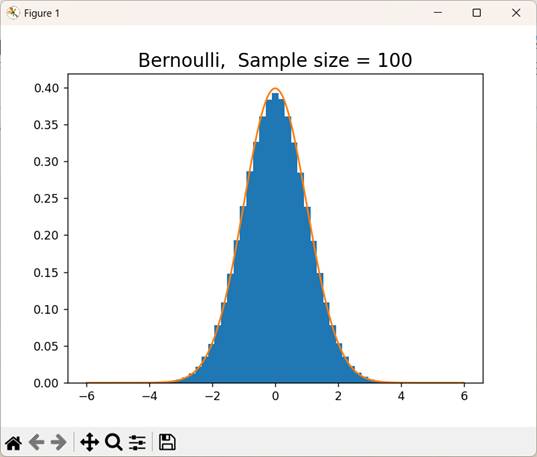
Task: Go back to previous view
Action: click(36, 442)
